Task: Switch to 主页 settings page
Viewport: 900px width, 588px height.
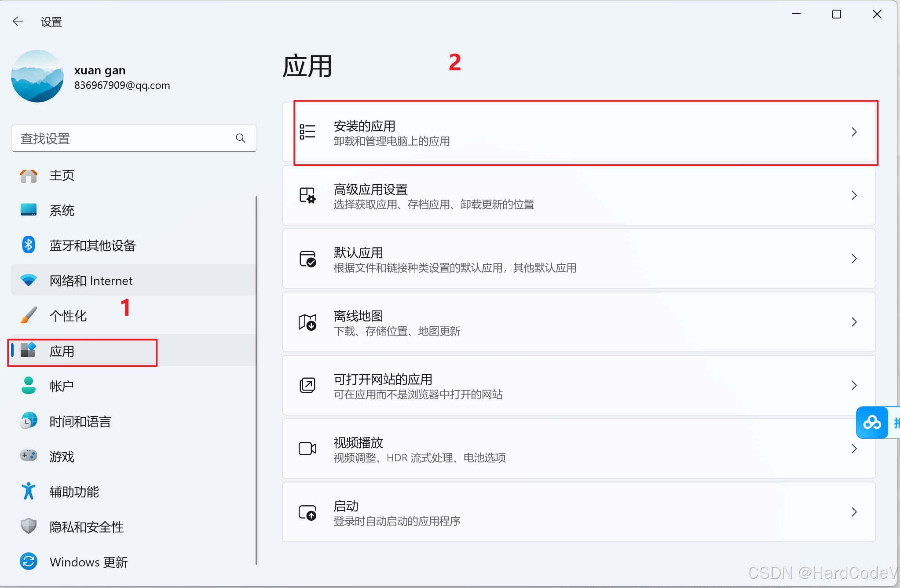Action: pos(62,175)
